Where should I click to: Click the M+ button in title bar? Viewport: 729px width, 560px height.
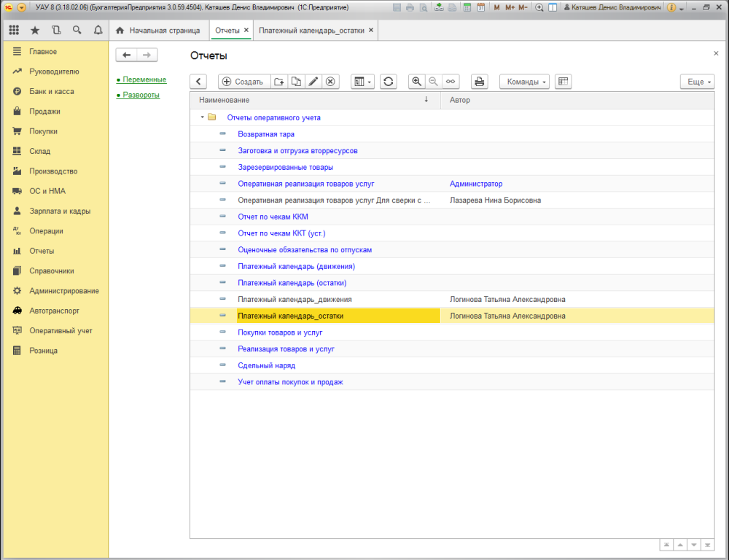click(x=510, y=7)
